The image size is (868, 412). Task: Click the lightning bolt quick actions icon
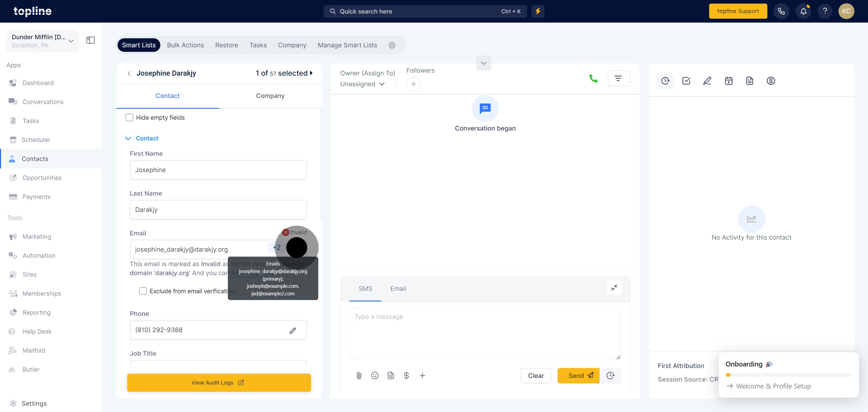coord(538,11)
